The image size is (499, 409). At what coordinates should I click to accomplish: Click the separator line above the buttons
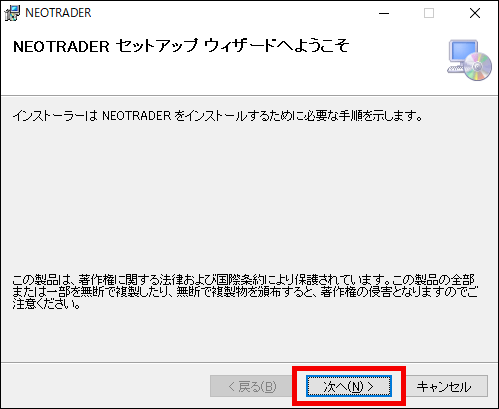pos(249,362)
